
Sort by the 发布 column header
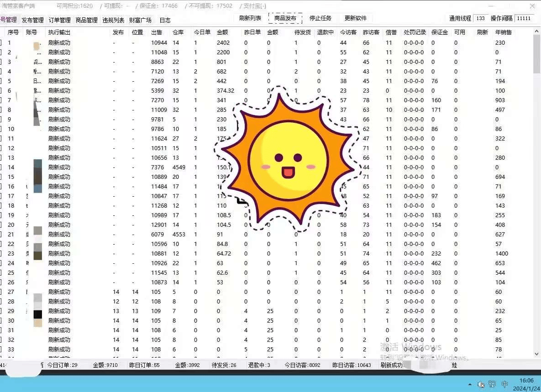[x=118, y=32]
